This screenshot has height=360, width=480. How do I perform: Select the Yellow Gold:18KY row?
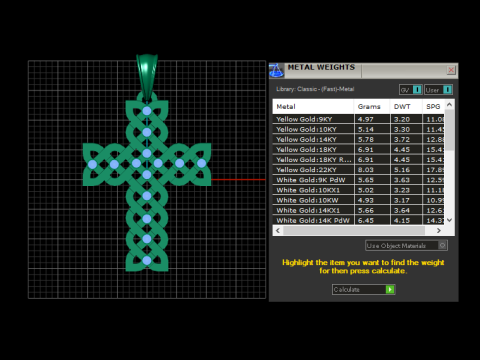(x=358, y=150)
